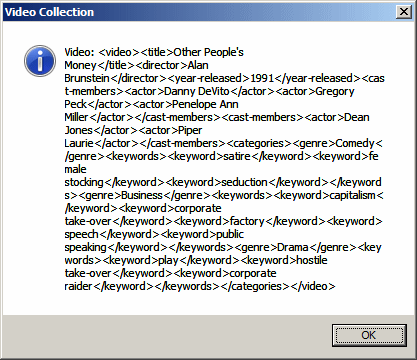Click the line beginning "speech</keyword><keyword>public"

tap(154, 234)
